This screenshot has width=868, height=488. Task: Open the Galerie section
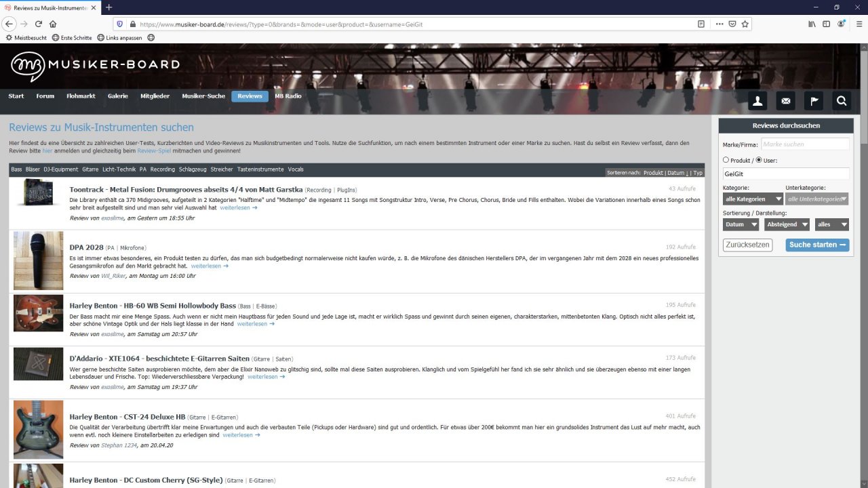pos(117,96)
